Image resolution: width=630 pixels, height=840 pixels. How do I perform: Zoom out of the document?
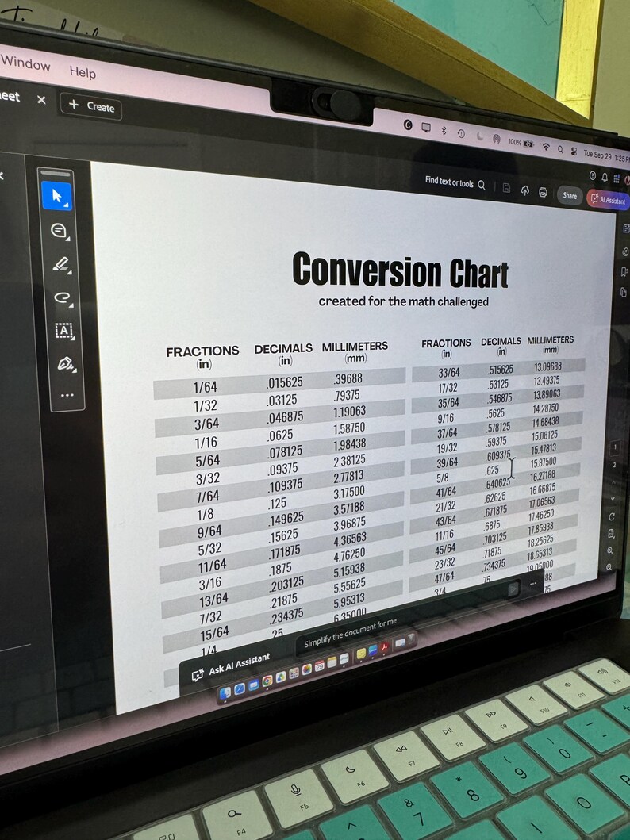click(x=609, y=567)
